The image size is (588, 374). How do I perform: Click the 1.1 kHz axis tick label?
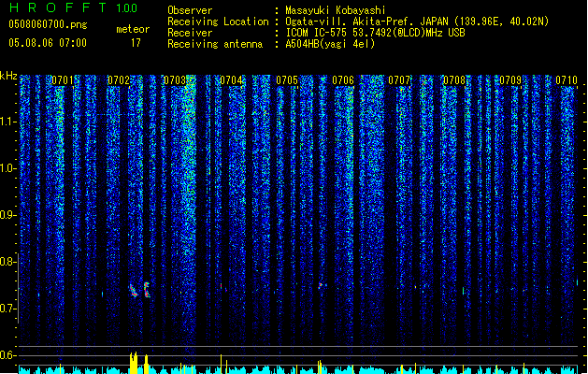click(x=7, y=122)
